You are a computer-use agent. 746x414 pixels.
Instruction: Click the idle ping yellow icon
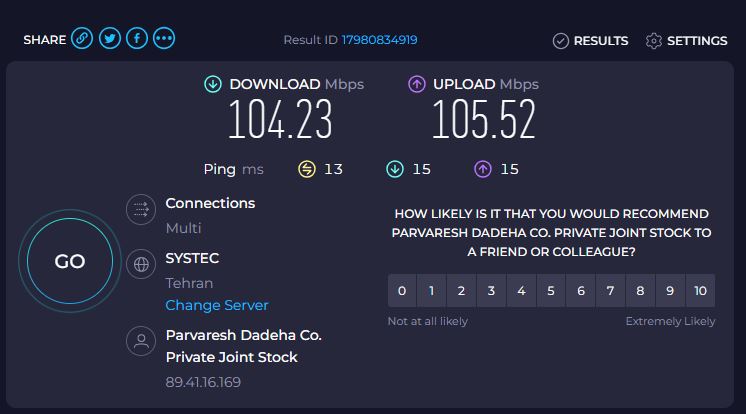click(307, 169)
